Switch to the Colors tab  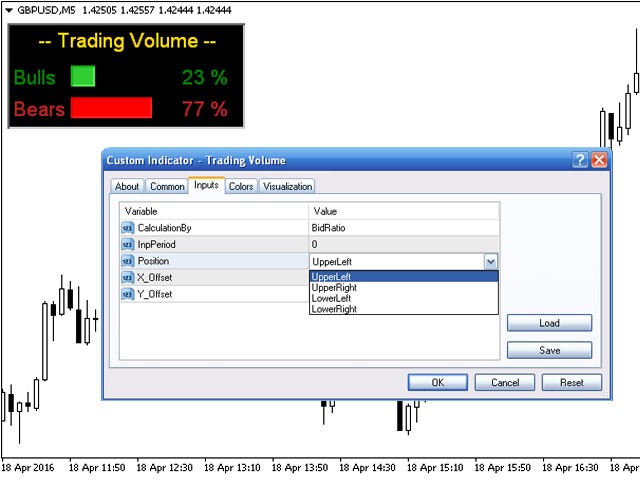241,187
